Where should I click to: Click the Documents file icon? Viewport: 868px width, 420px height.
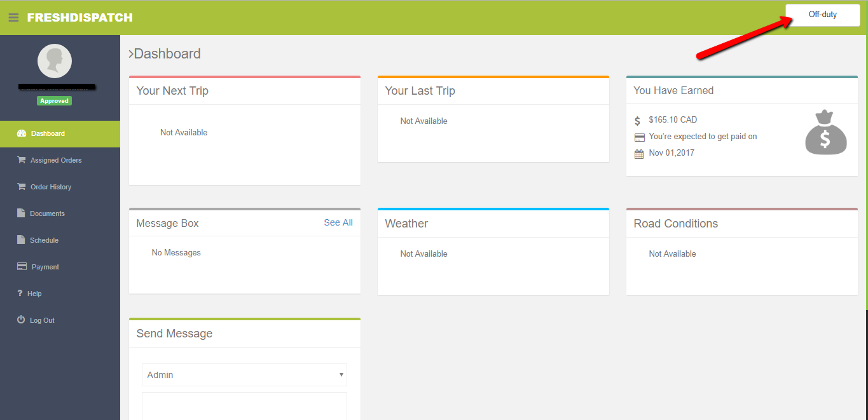(21, 213)
